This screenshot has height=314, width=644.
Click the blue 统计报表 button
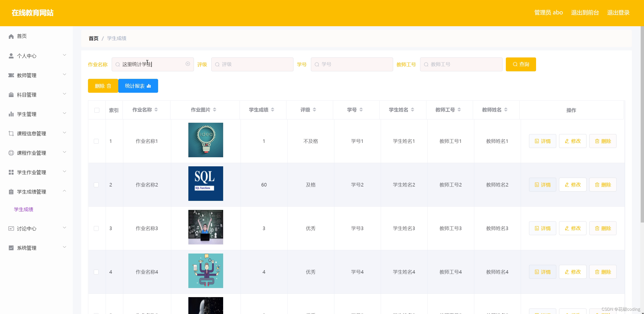pos(138,86)
